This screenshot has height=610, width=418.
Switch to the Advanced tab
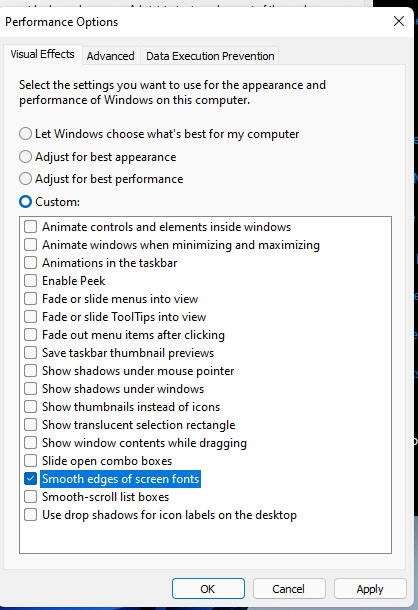(111, 56)
